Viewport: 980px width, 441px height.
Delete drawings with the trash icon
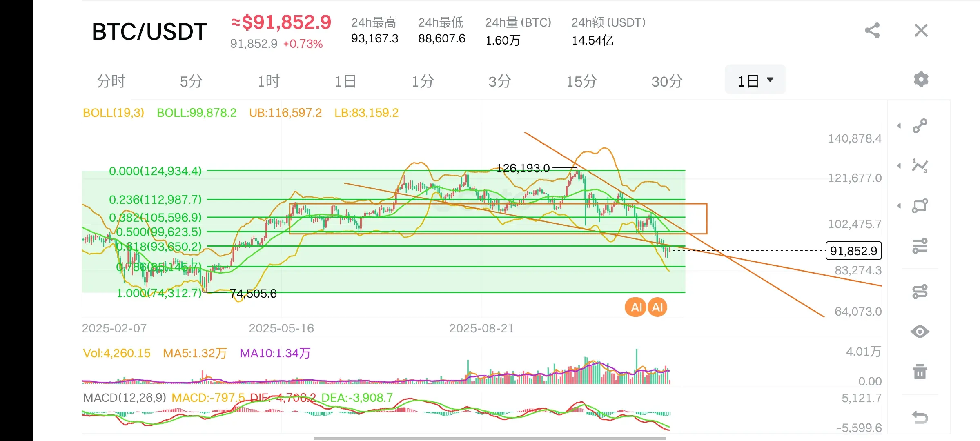point(920,372)
